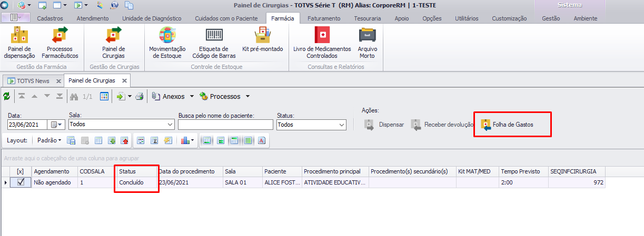644x236 pixels.
Task: Toggle the fourth green grid view button
Action: pos(247,140)
